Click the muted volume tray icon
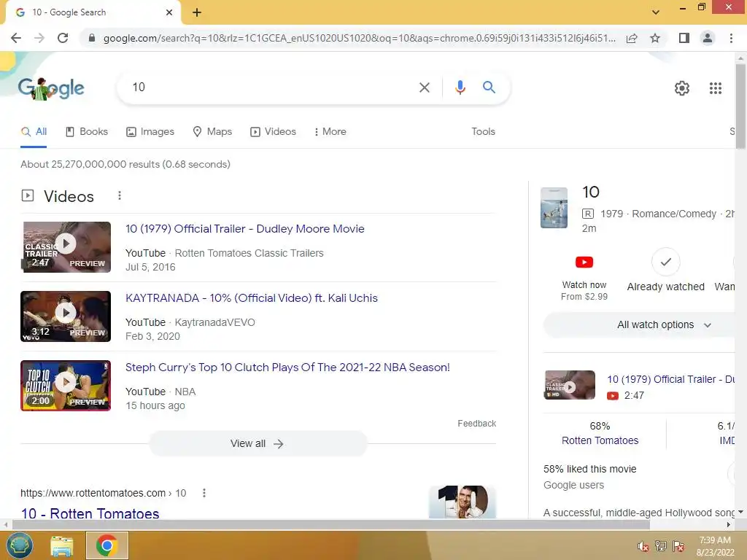The height and width of the screenshot is (560, 747). (x=643, y=546)
